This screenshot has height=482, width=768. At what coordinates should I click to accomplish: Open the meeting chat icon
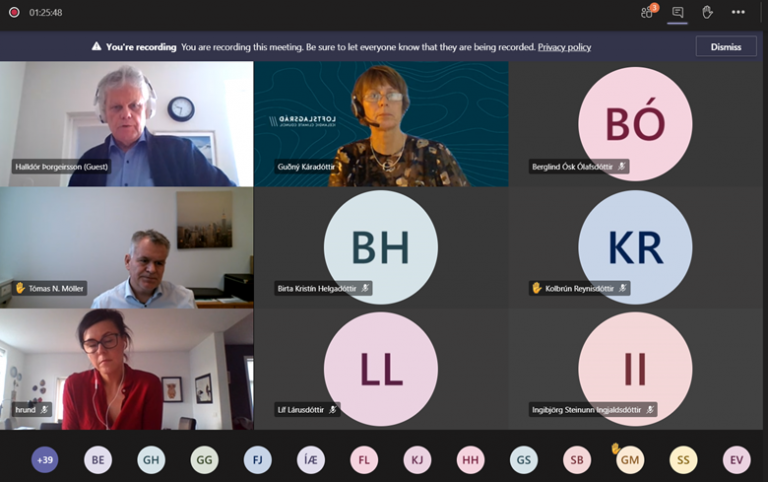[x=678, y=12]
